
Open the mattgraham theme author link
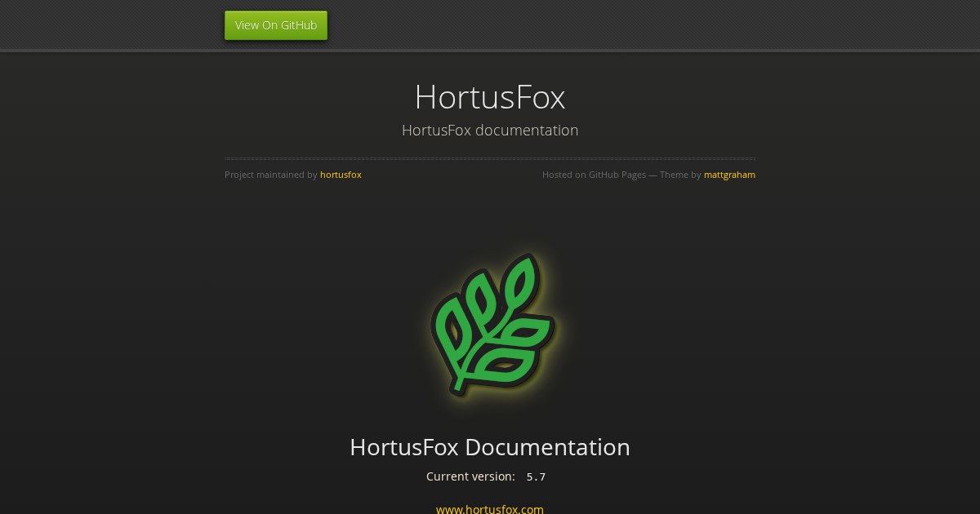729,175
